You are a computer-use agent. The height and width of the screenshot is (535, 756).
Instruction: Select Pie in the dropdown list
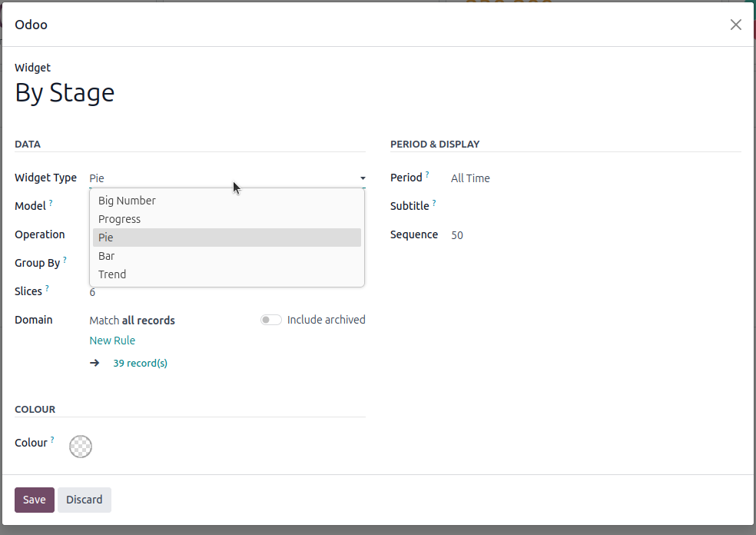click(227, 238)
